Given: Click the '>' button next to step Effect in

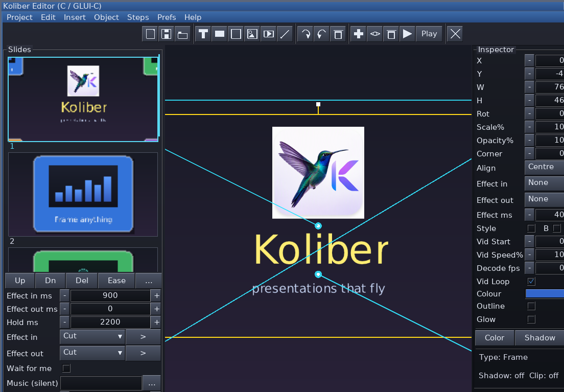Looking at the screenshot, I should click(x=143, y=337).
